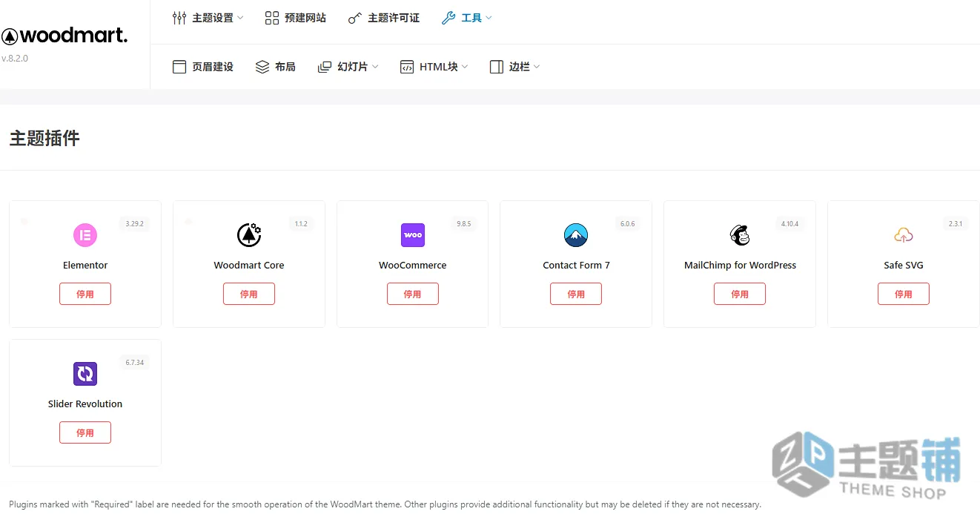980x520 pixels.
Task: Deactivate Contact Form 7 via 停用
Action: pyautogui.click(x=576, y=294)
